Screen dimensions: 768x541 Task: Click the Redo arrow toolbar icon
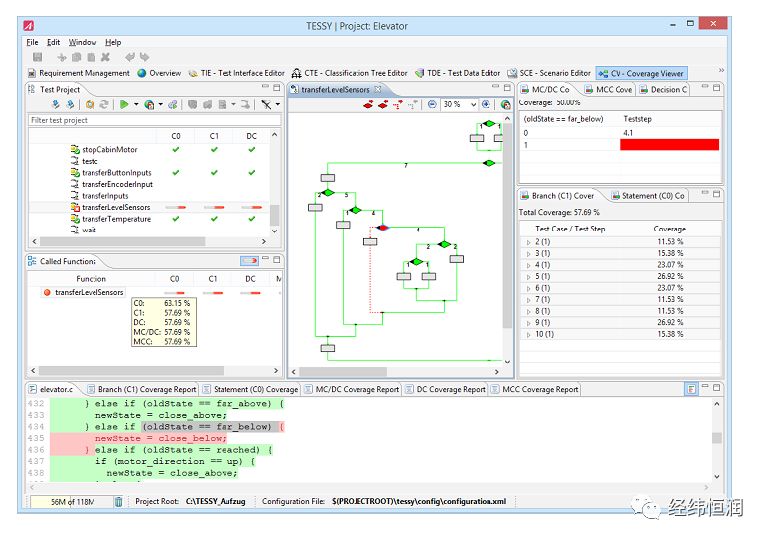[144, 57]
